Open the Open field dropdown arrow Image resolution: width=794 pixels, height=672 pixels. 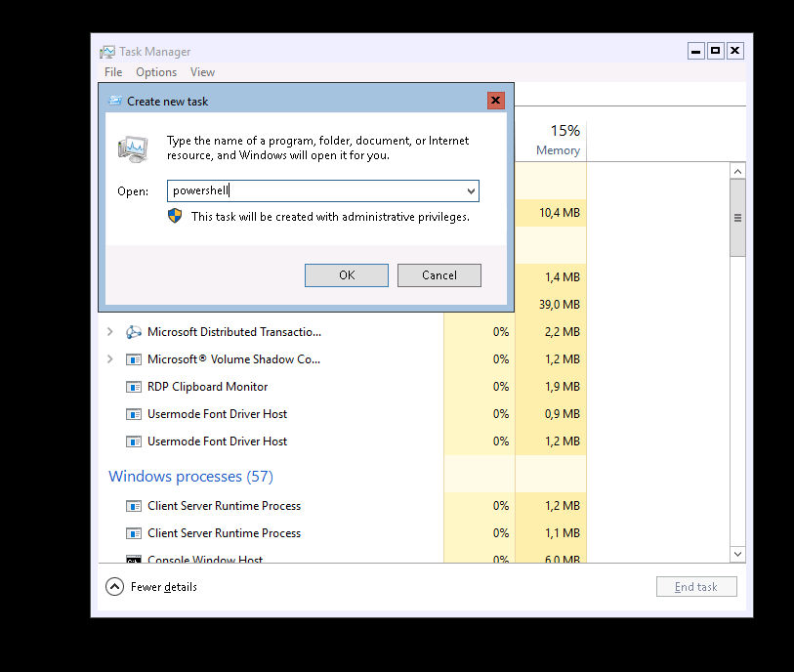click(471, 190)
